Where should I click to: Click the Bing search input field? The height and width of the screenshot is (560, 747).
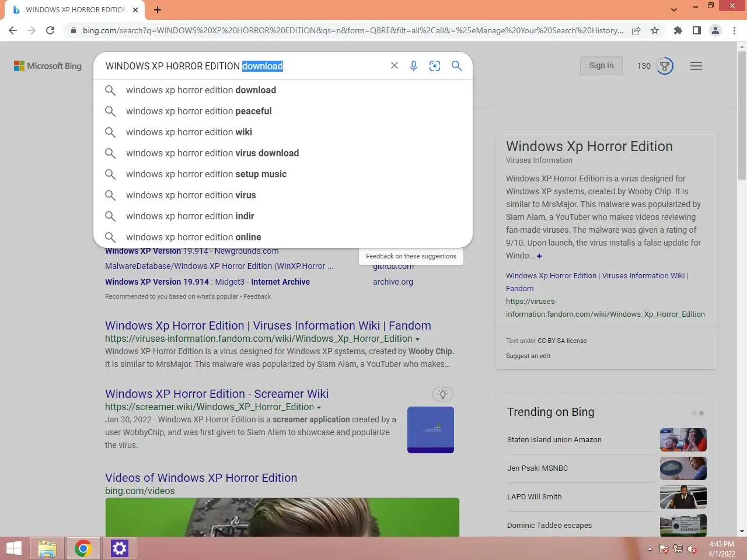245,66
